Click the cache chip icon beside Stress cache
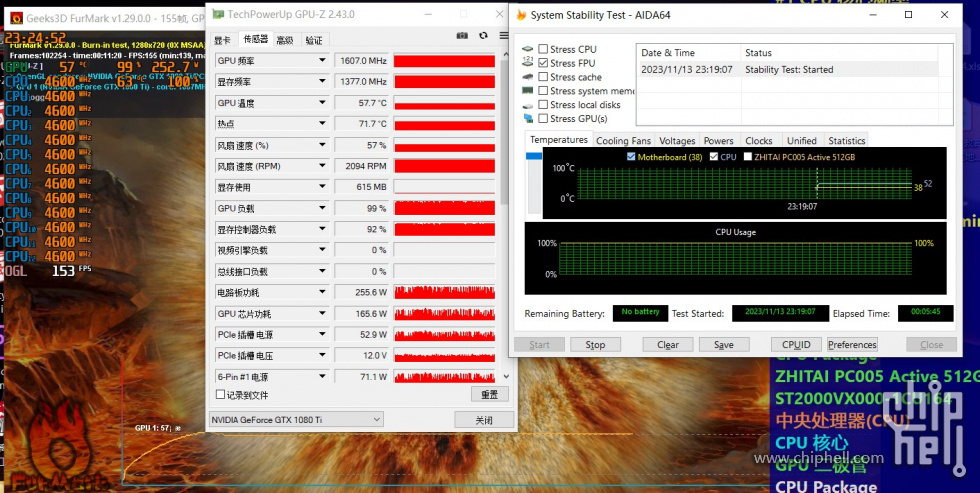Viewport: 980px width, 493px height. [x=528, y=77]
